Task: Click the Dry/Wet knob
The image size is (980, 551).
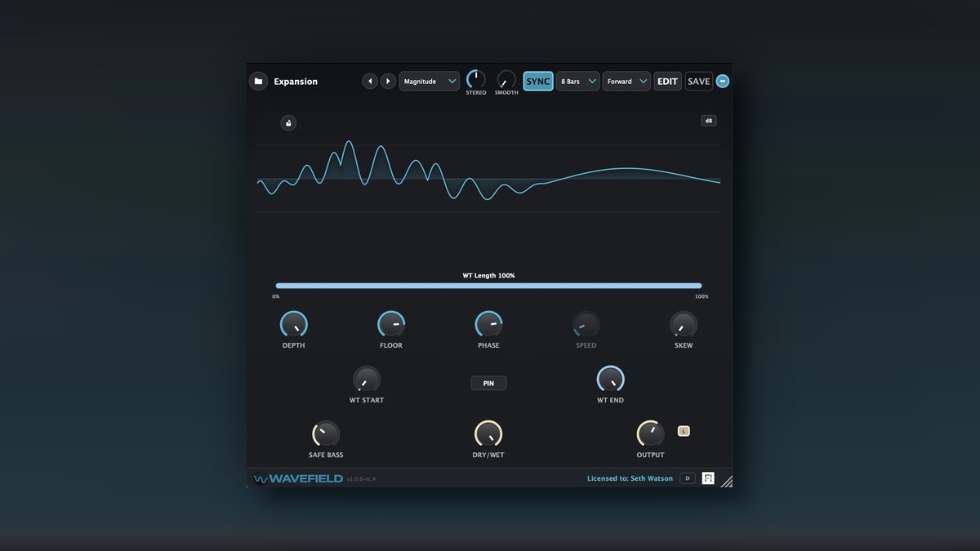Action: 488,434
